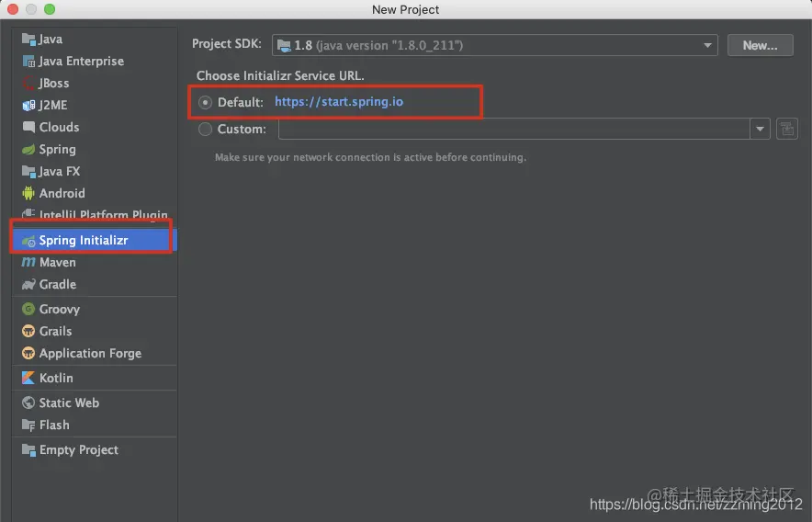Select the IntelliJ Platform Plugin entry

tap(95, 214)
